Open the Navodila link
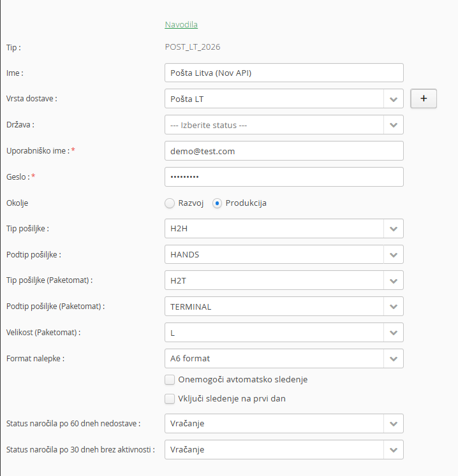 (181, 24)
